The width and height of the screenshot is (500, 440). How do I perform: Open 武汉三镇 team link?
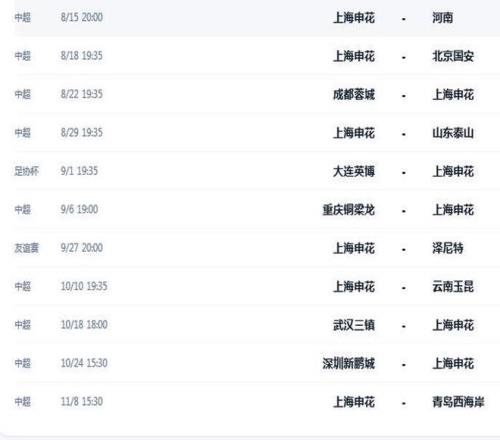point(354,325)
